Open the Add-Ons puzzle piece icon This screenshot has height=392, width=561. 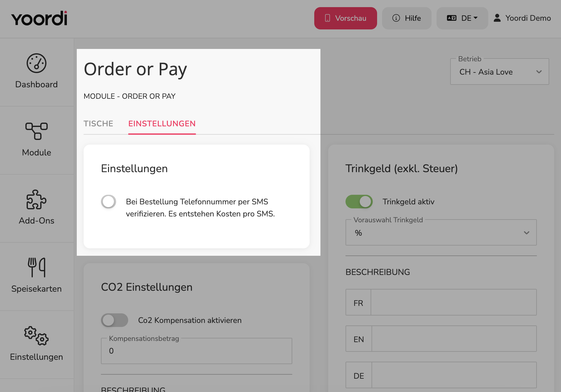click(37, 199)
